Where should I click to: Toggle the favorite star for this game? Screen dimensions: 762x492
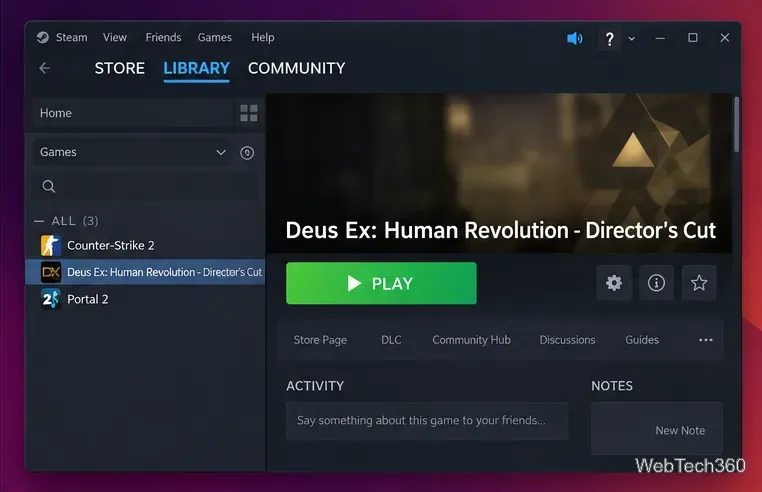pyautogui.click(x=699, y=283)
